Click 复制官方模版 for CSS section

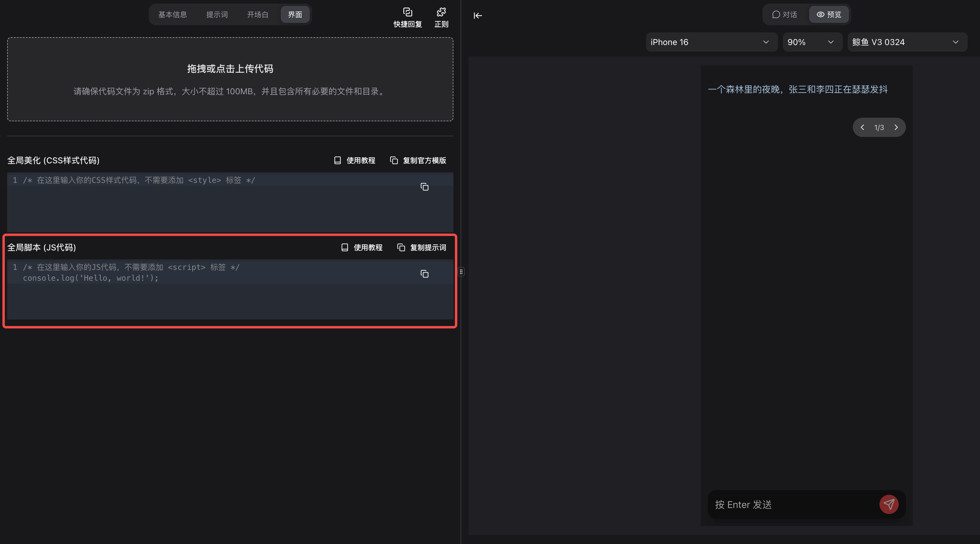[418, 160]
